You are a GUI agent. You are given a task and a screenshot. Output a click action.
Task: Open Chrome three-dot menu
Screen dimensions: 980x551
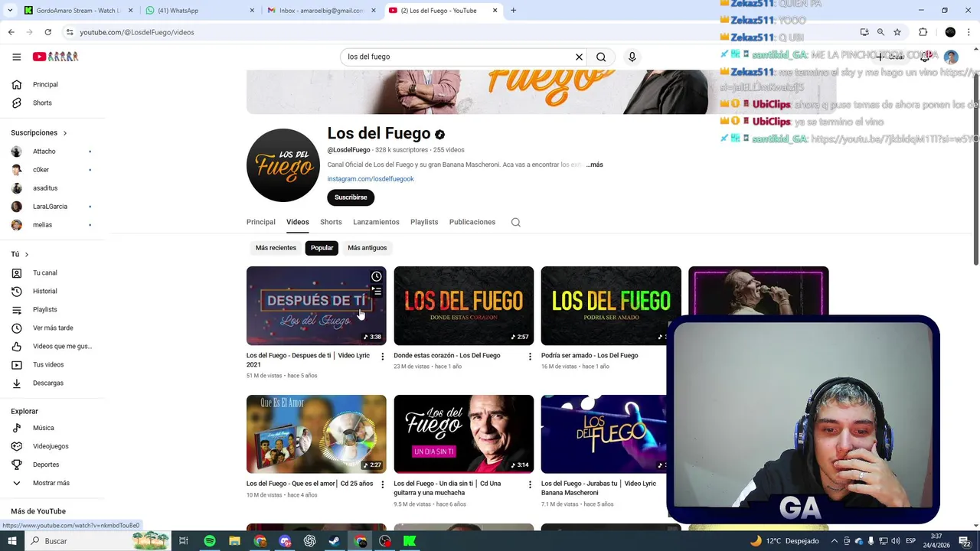969,32
